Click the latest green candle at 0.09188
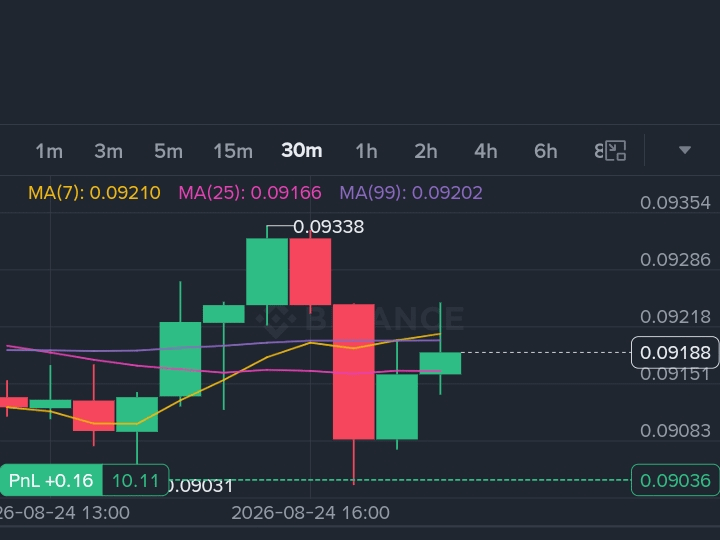This screenshot has height=540, width=720. [x=440, y=363]
